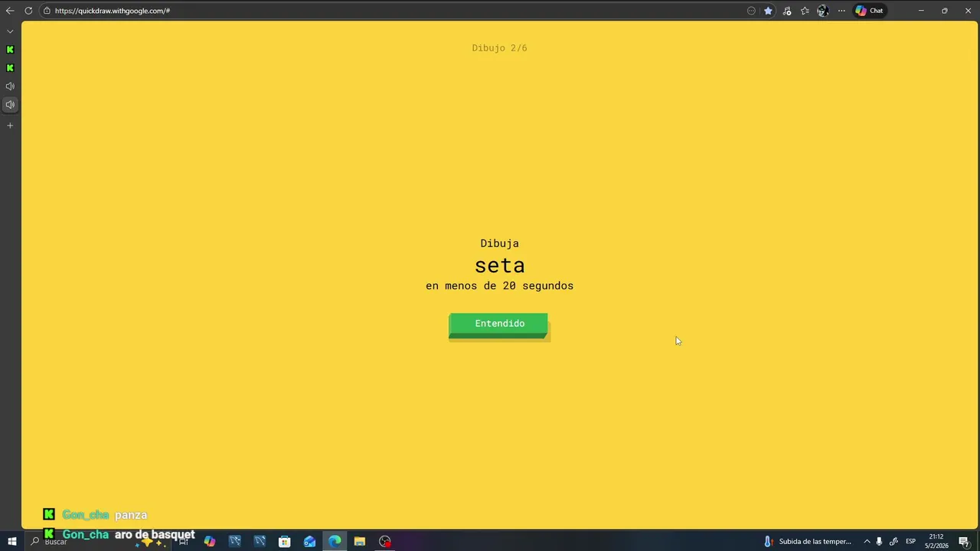Image resolution: width=980 pixels, height=551 pixels.
Task: Open a new tab with the plus icon
Action: 10,126
